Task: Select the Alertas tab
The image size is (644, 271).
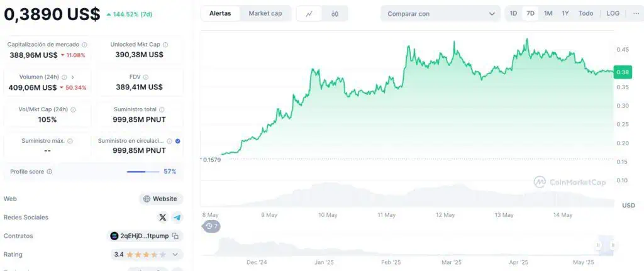Action: (220, 13)
